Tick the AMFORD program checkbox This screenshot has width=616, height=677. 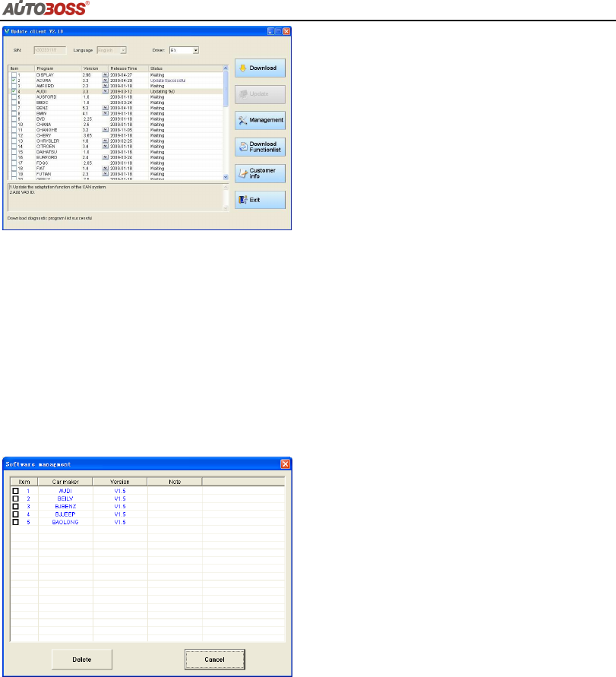tap(14, 86)
